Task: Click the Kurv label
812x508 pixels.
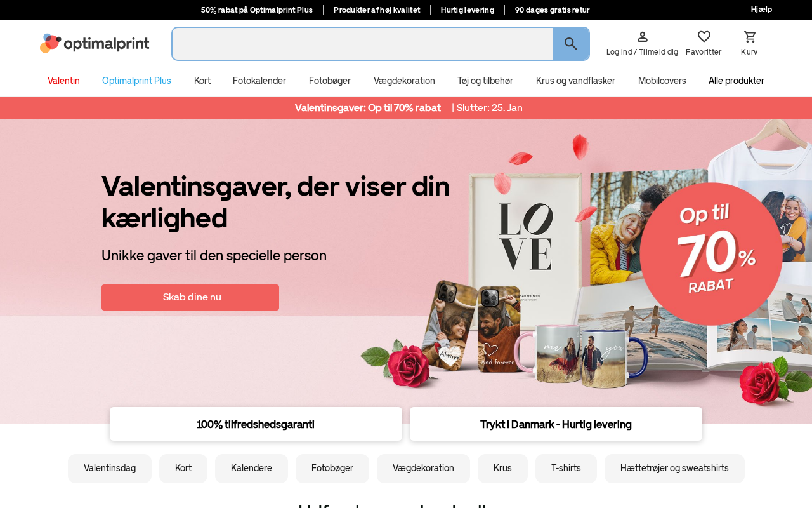Action: pyautogui.click(x=749, y=52)
